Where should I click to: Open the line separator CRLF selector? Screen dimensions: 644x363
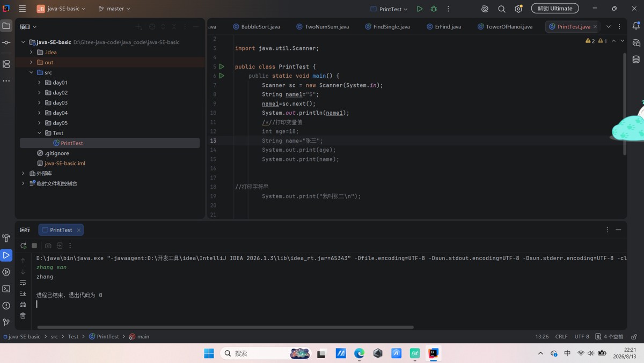point(561,337)
